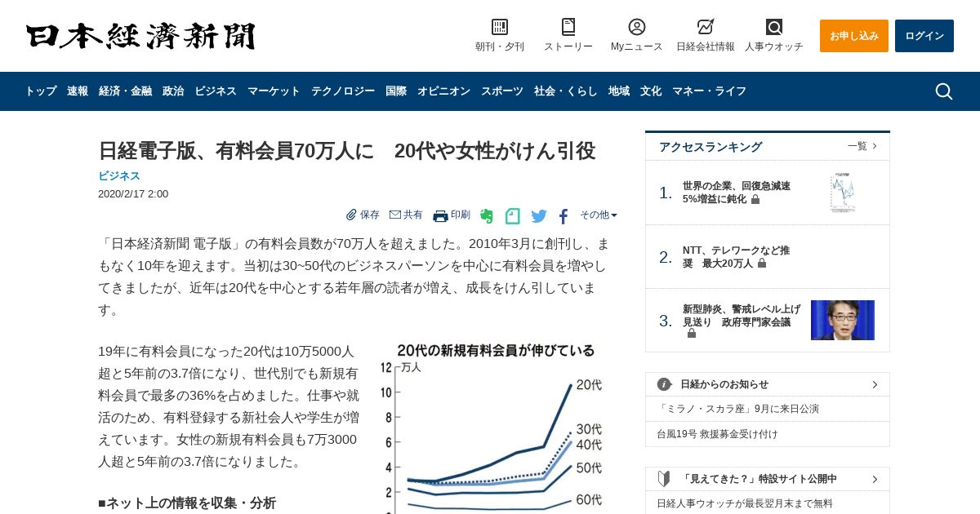Open the 地域 section
Screen dimensions: 980x514
(x=619, y=91)
